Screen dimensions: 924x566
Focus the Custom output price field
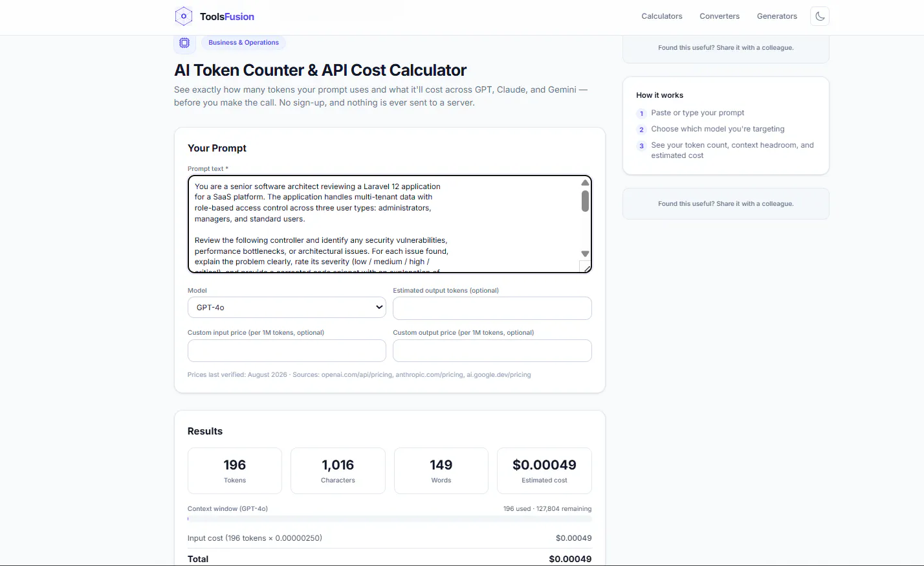[x=492, y=350]
